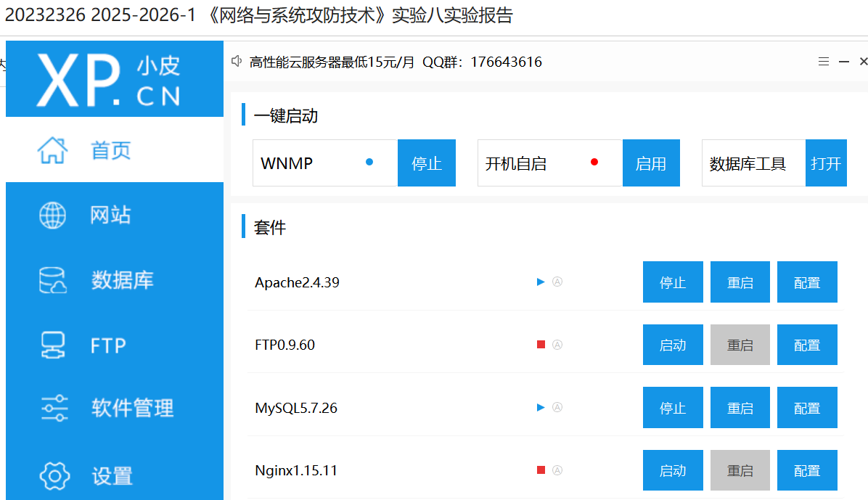Click MySQL running play indicator
This screenshot has width=868, height=500.
(541, 408)
